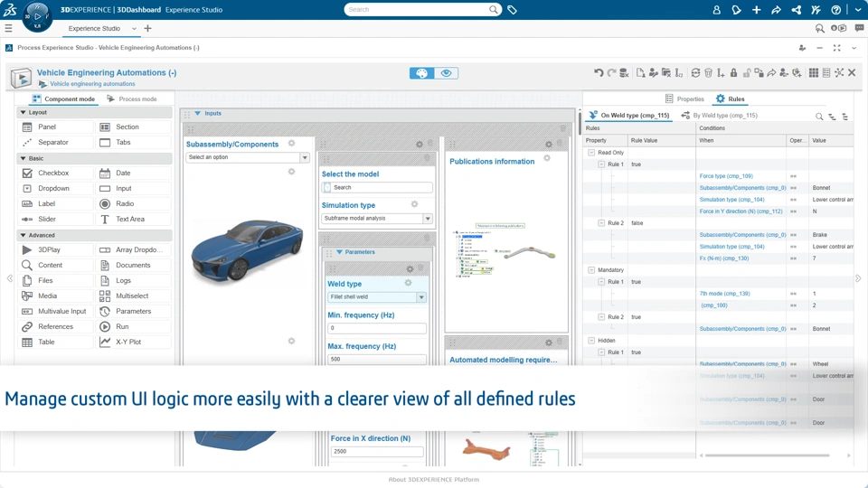The height and width of the screenshot is (488, 868).
Task: Open 7th mode (cmp_139) condition link
Action: (724, 293)
